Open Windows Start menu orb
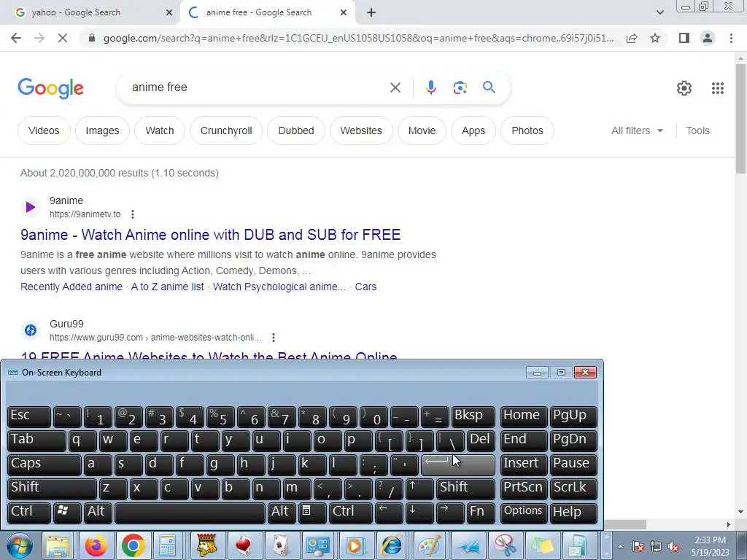The image size is (747, 560). click(20, 545)
